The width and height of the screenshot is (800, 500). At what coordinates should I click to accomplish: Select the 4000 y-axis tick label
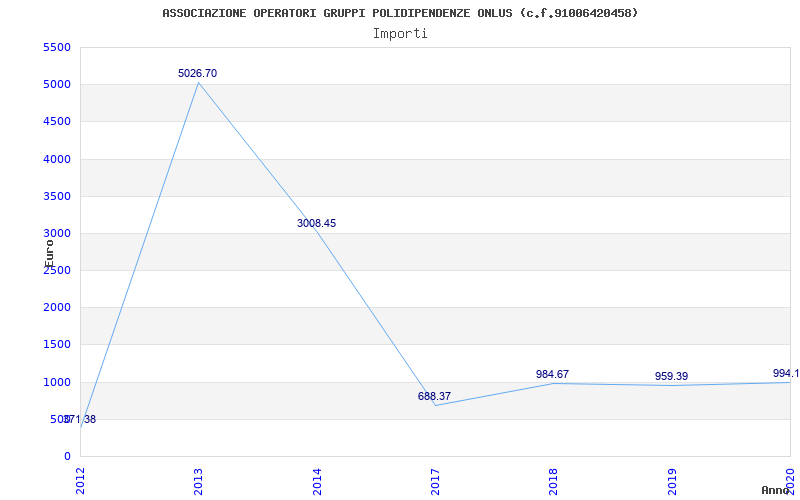tap(57, 159)
